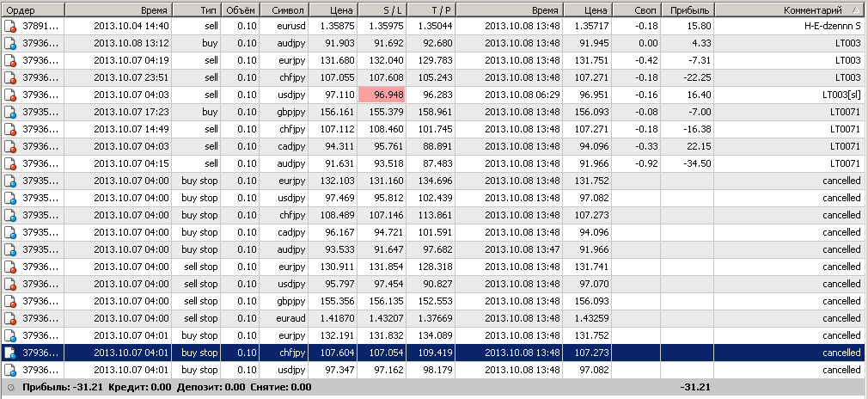Image resolution: width=868 pixels, height=399 pixels.
Task: Click the order icon of the usdjpy buy stop 97.347 row
Action: pos(10,370)
